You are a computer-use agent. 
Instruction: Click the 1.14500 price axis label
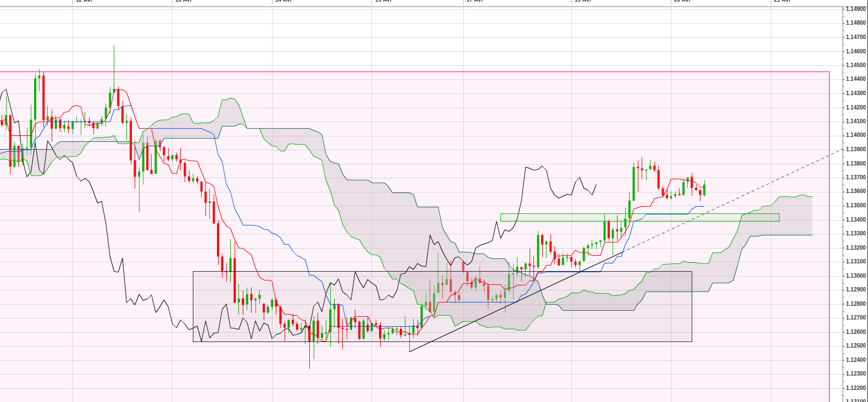(x=855, y=65)
